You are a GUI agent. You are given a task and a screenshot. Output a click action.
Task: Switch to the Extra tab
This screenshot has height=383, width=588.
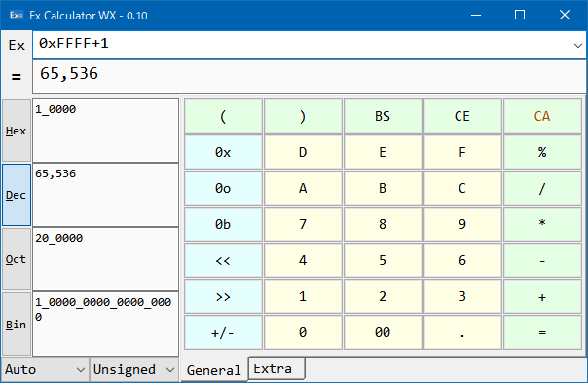(276, 368)
